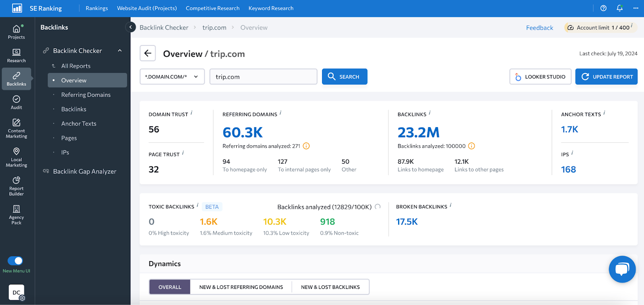Click the UPDATE REPORT button
This screenshot has height=305, width=644.
coord(607,76)
